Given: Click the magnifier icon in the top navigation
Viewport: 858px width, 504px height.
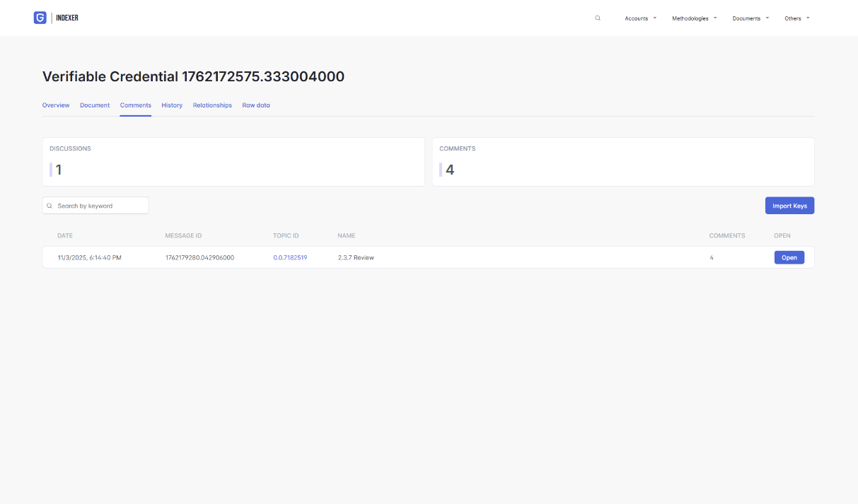Looking at the screenshot, I should click(598, 18).
